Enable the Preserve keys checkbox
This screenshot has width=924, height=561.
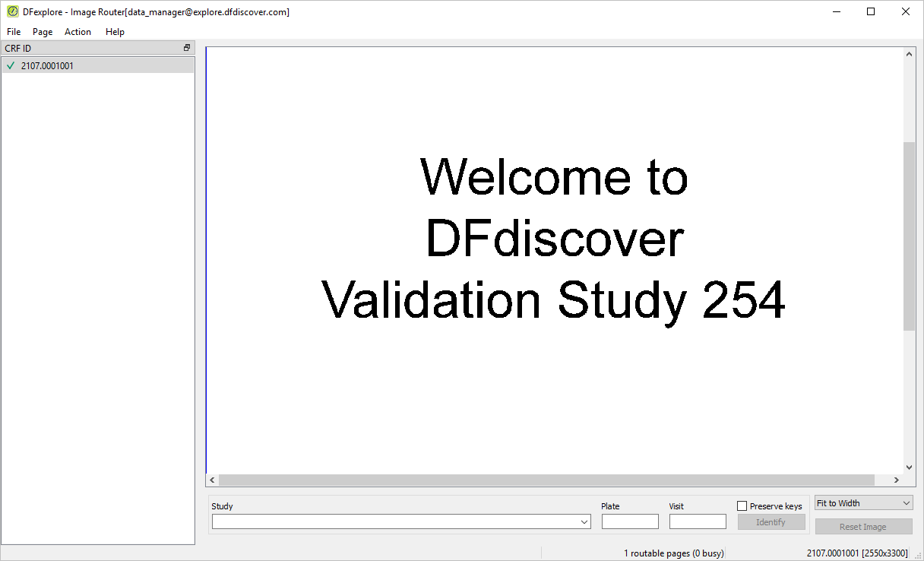(x=742, y=506)
